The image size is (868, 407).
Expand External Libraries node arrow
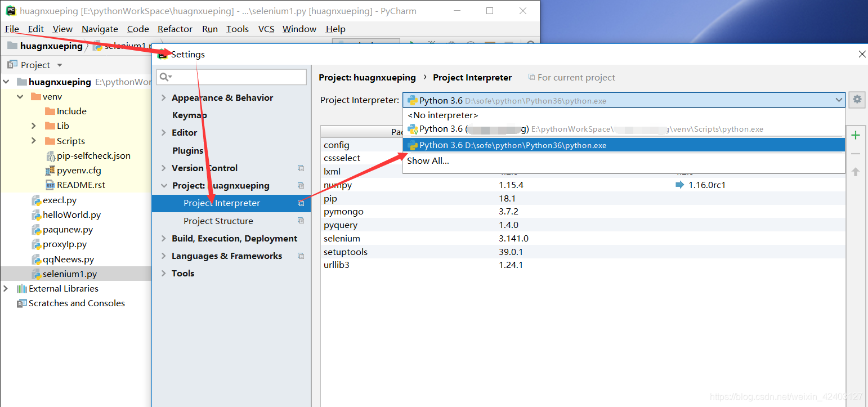click(6, 288)
